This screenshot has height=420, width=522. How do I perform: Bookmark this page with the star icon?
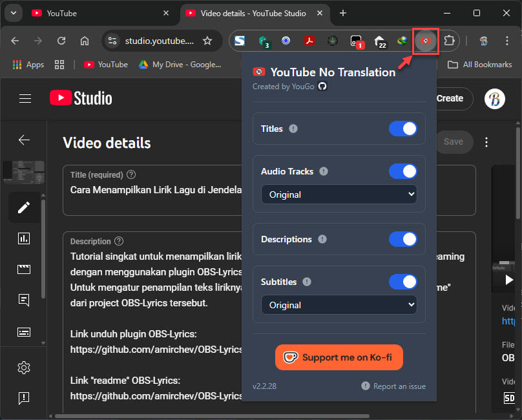pos(207,41)
